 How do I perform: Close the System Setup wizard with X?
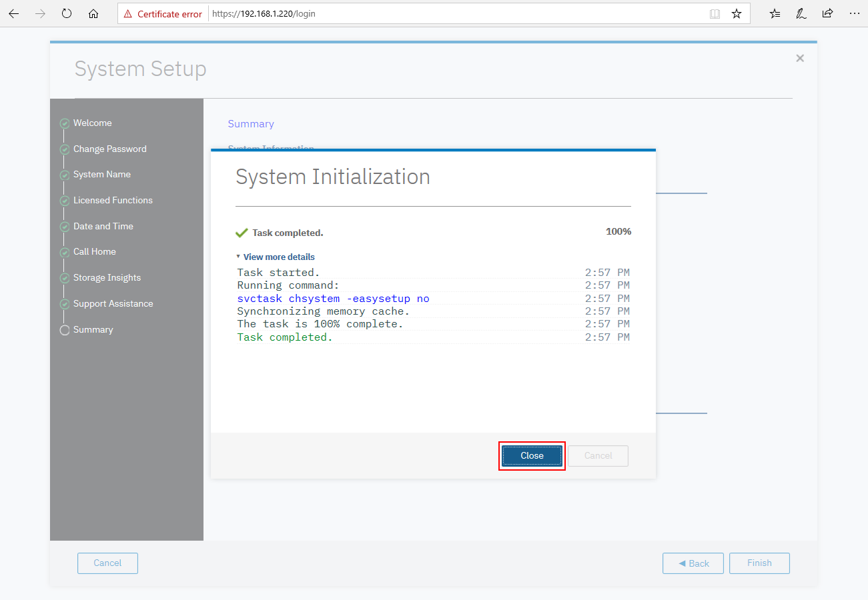pos(800,58)
